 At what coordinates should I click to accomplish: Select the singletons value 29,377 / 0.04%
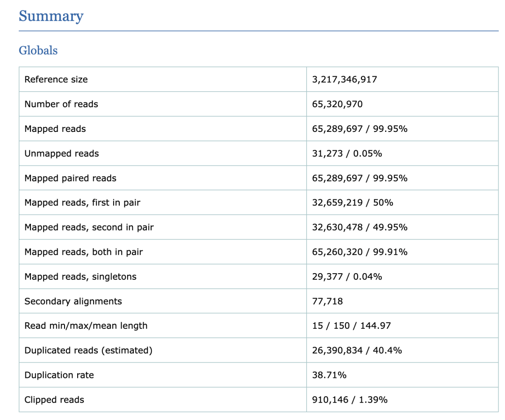347,277
